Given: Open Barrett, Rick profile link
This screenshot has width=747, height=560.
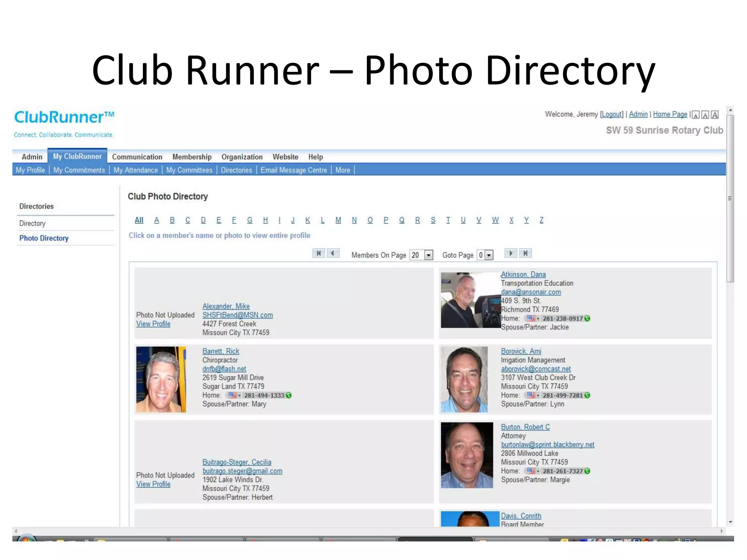Looking at the screenshot, I should click(x=221, y=351).
